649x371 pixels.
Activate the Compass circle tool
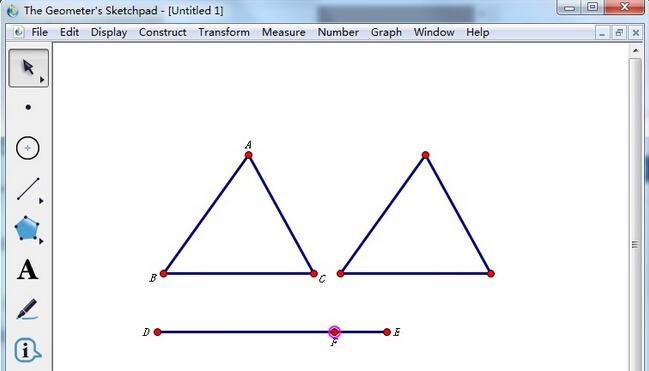(x=28, y=148)
